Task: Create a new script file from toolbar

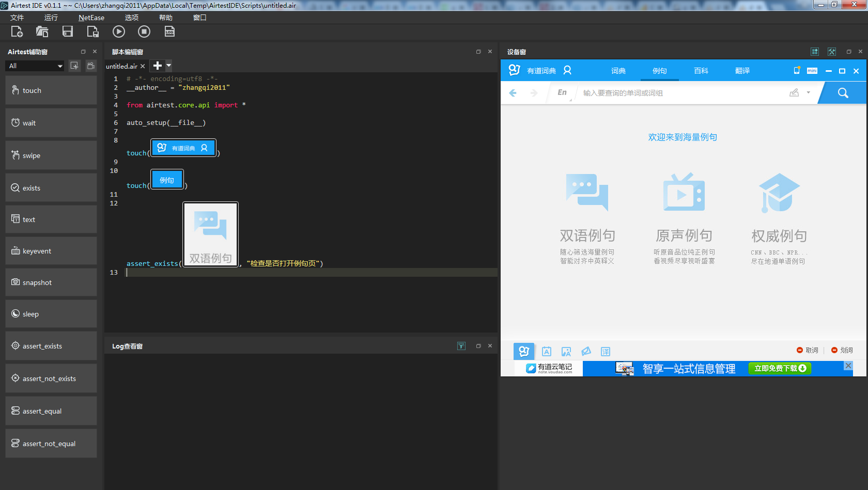Action: tap(17, 31)
